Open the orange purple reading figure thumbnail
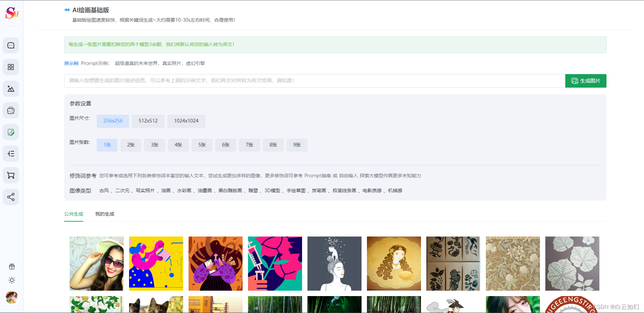The image size is (644, 313). click(x=216, y=264)
